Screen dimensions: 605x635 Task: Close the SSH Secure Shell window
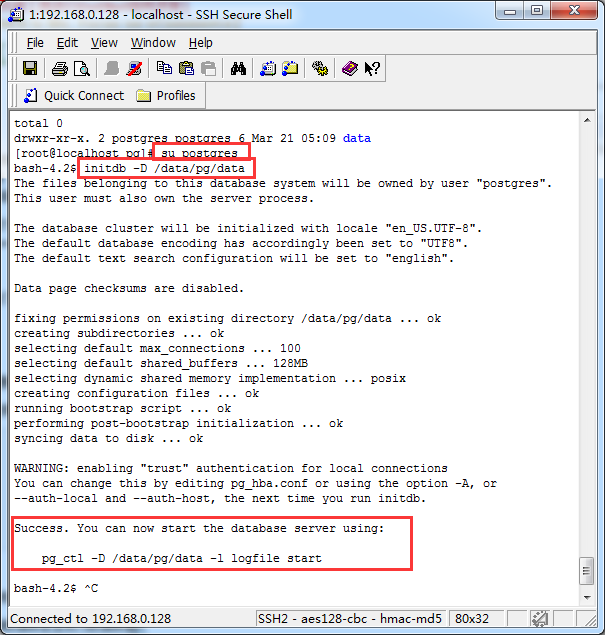[x=574, y=11]
